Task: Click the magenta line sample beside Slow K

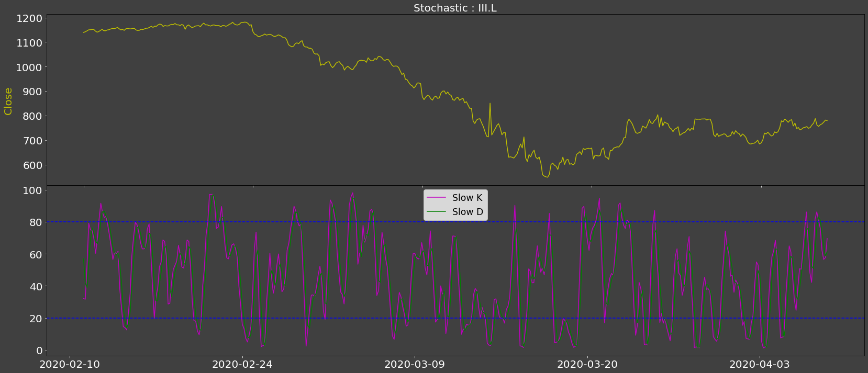Action: 437,198
